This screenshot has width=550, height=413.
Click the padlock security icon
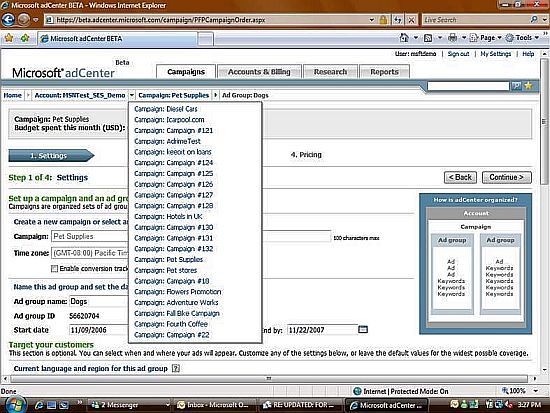tap(383, 20)
